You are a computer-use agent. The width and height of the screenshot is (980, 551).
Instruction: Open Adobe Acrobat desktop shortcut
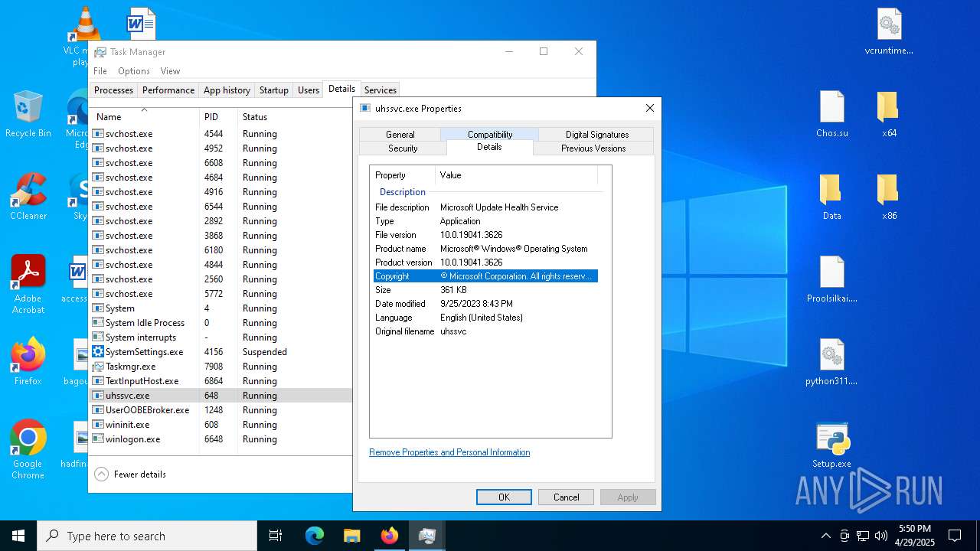(28, 285)
